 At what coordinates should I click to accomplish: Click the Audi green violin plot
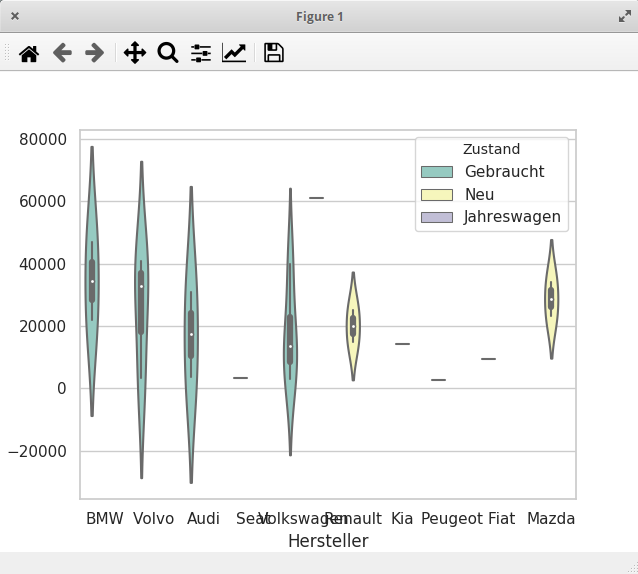tap(191, 334)
